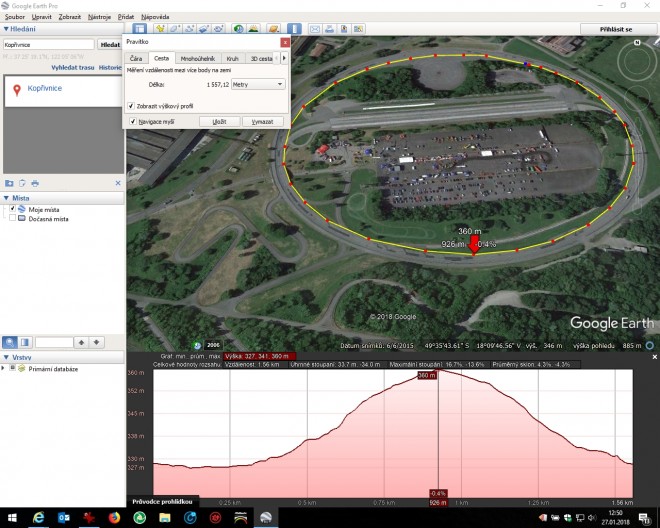Open the Nápověda menu
This screenshot has height=528, width=660.
coord(155,17)
